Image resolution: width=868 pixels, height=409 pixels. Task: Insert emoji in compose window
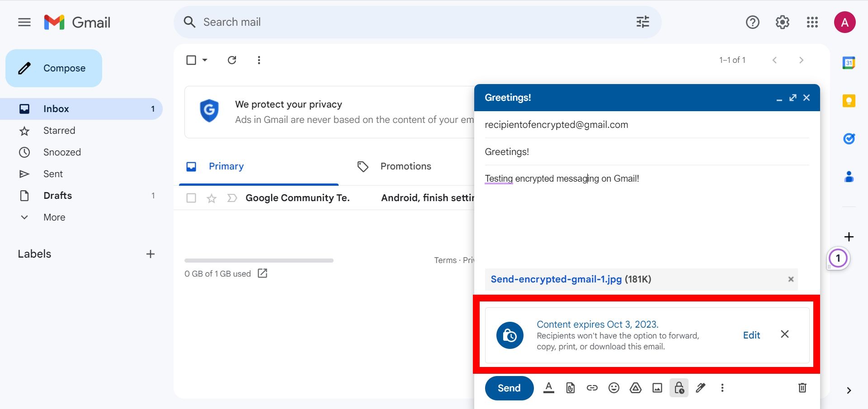point(613,388)
